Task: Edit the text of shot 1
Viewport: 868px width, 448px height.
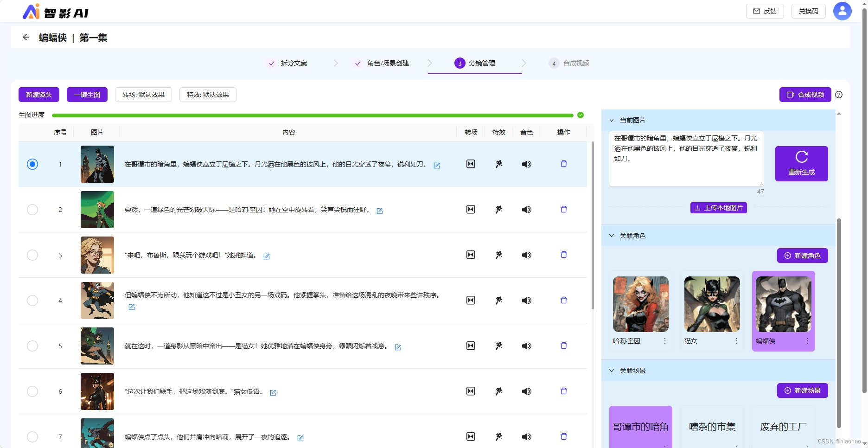Action: point(437,166)
